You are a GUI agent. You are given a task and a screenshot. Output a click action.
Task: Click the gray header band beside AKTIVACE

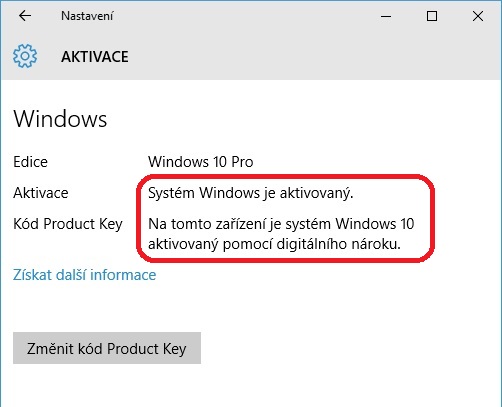click(x=313, y=57)
